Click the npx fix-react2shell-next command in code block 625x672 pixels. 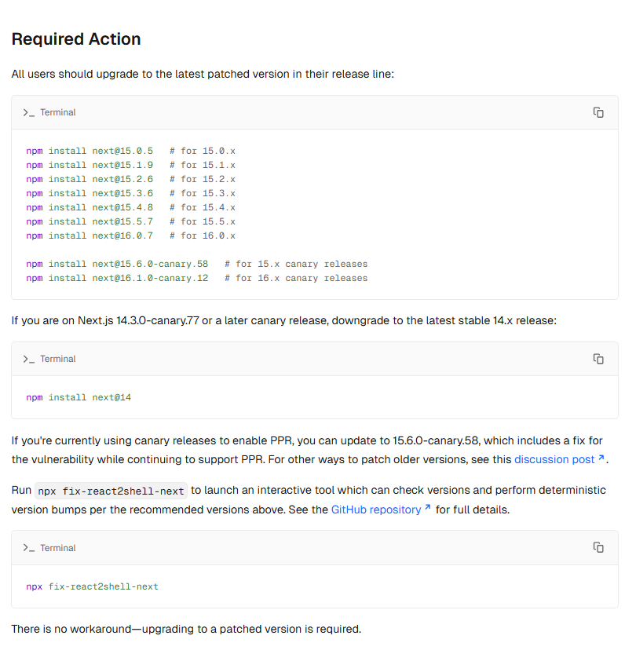point(92,586)
